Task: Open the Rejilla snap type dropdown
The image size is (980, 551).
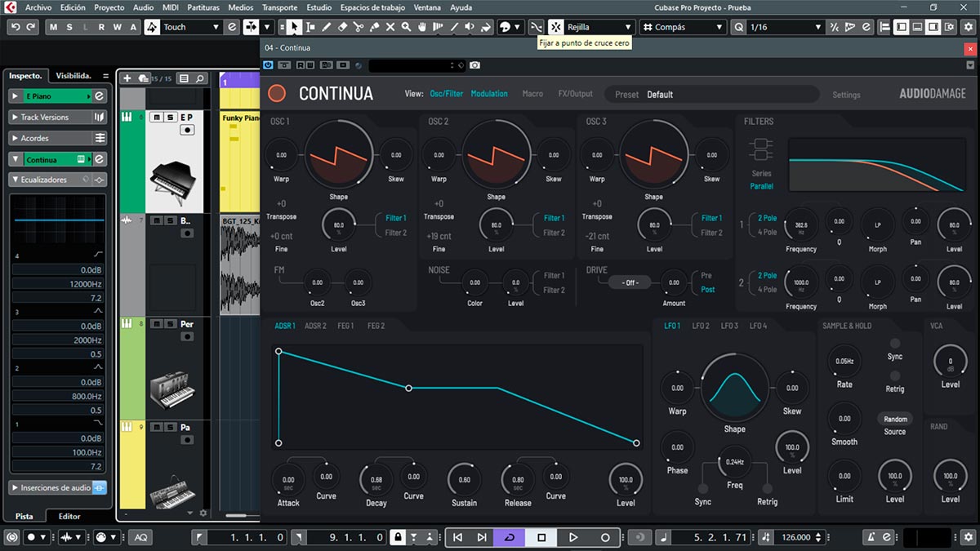Action: pos(600,27)
